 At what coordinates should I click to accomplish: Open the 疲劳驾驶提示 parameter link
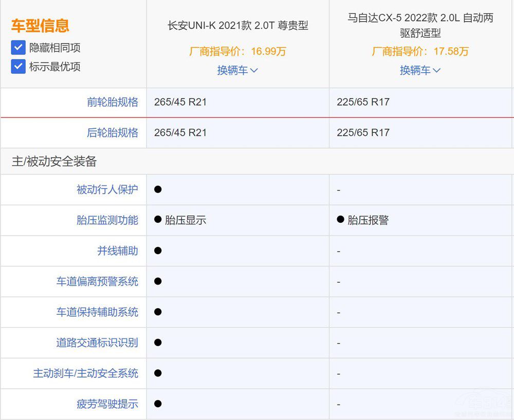[107, 404]
